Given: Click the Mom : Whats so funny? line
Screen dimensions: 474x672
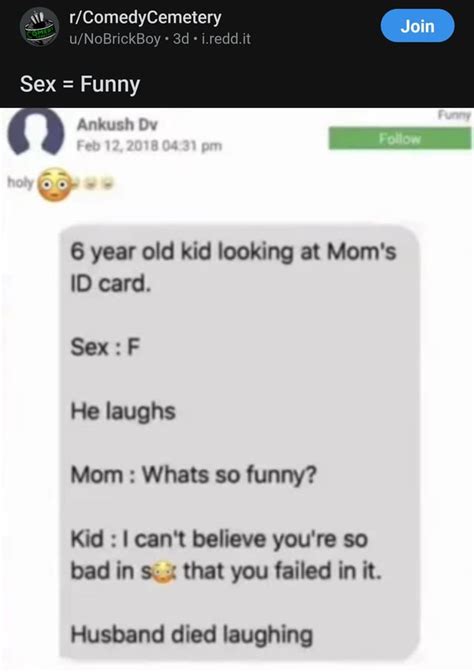Looking at the screenshot, I should [x=193, y=475].
